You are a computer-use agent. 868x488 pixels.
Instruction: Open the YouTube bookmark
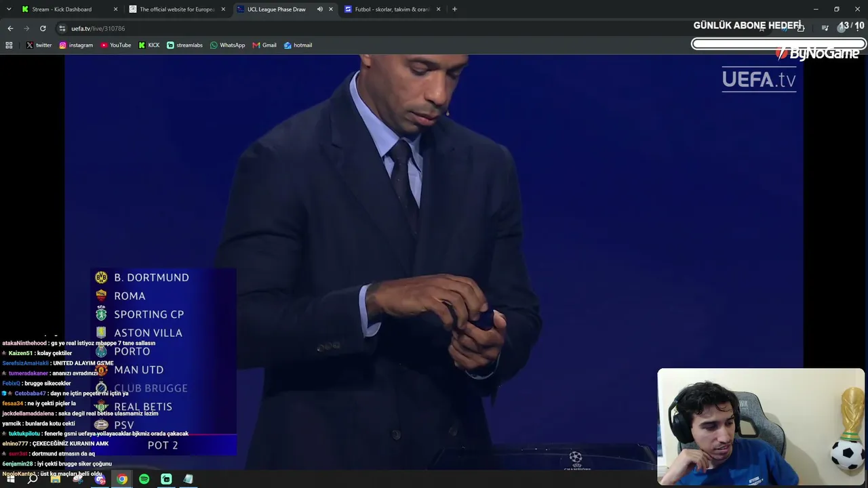[116, 45]
